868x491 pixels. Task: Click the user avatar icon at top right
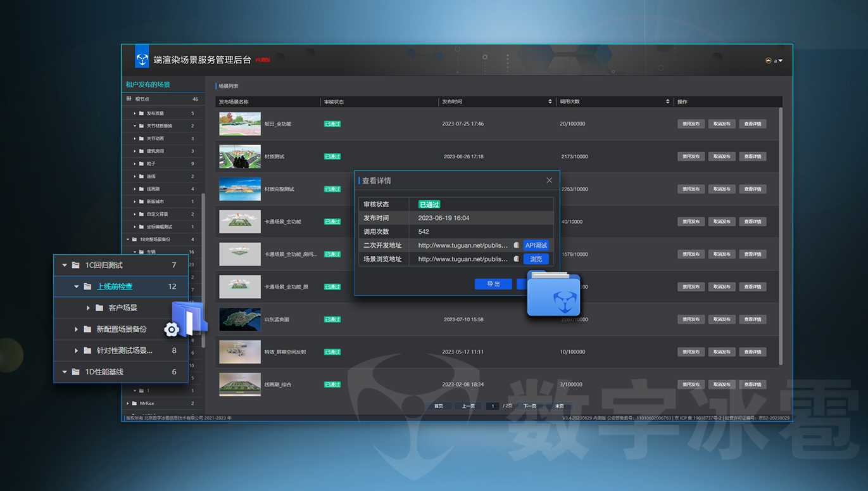[x=769, y=61]
